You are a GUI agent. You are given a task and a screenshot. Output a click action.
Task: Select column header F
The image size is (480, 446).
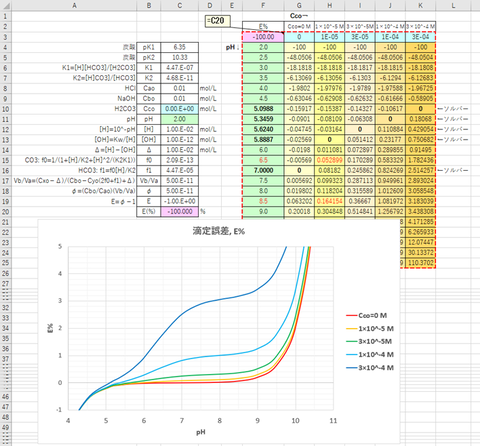coord(263,5)
